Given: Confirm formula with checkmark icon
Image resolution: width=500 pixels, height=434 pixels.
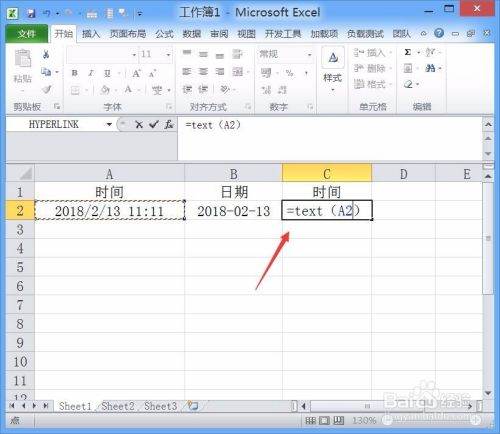Looking at the screenshot, I should [154, 125].
